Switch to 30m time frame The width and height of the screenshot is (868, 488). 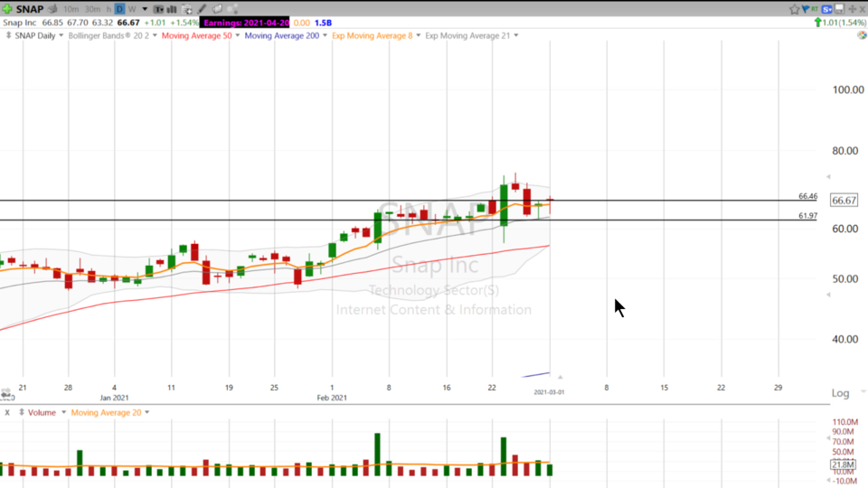click(92, 9)
